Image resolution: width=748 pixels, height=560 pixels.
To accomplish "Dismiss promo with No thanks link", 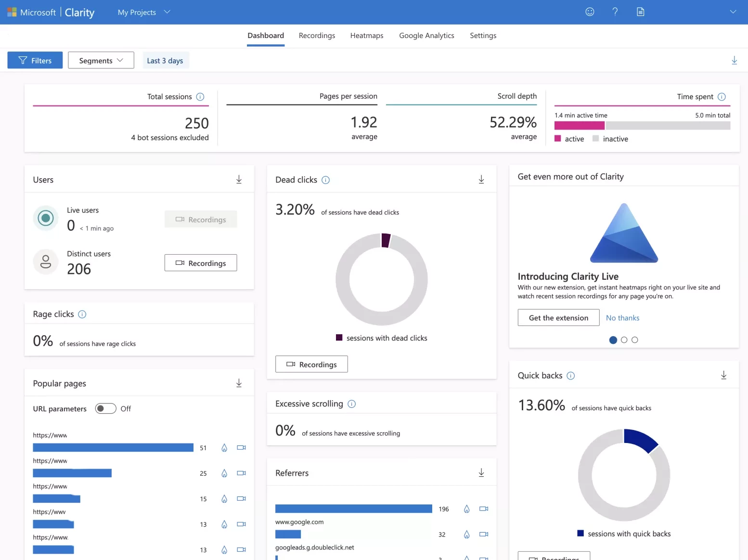I will point(622,318).
